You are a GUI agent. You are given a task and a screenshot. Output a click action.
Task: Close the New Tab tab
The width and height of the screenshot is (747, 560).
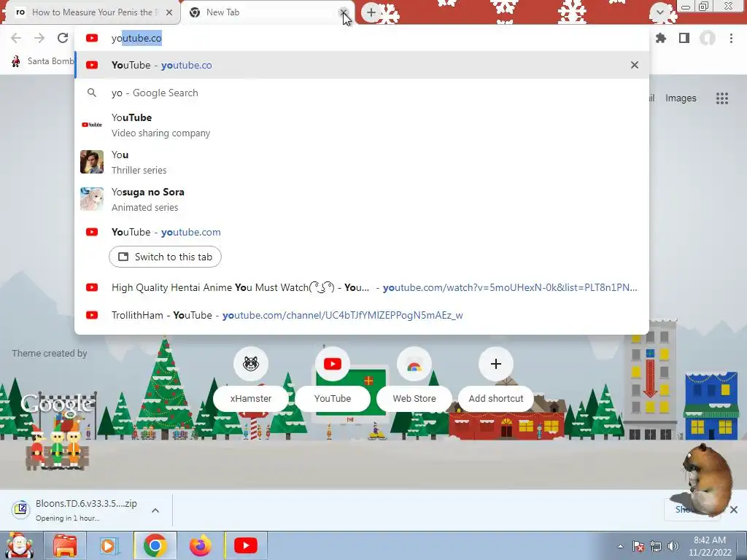pos(343,12)
